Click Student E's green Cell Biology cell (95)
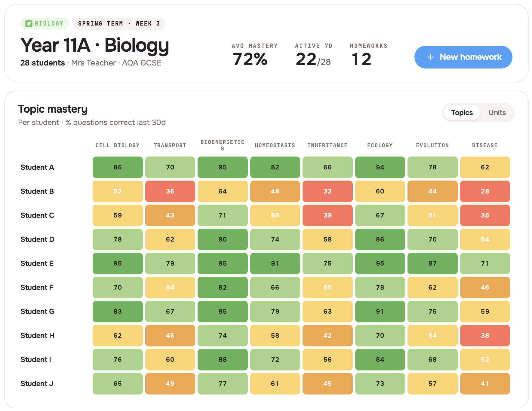Viewport: 532px width, 411px height. point(118,263)
